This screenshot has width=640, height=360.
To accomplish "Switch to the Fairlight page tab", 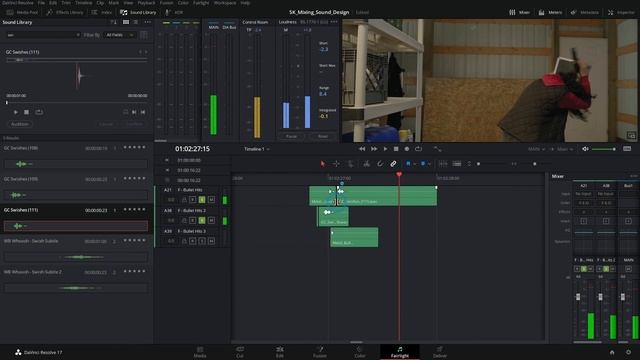I will 400,352.
